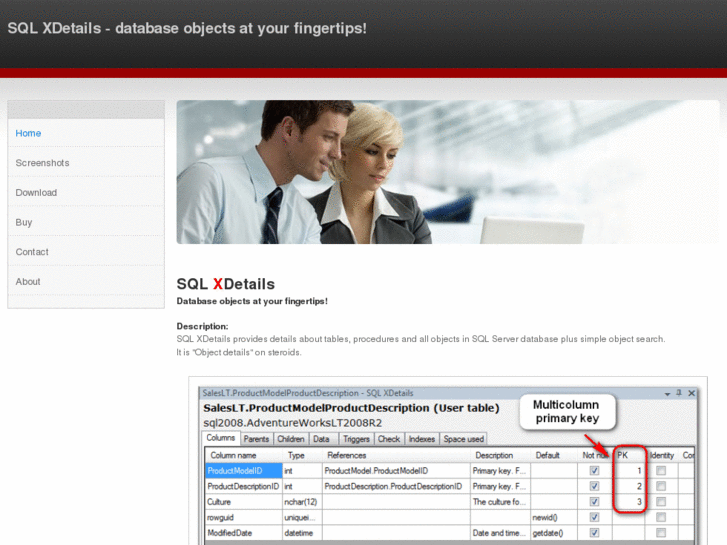The image size is (727, 545).
Task: Open the Download page link
Action: [x=36, y=192]
